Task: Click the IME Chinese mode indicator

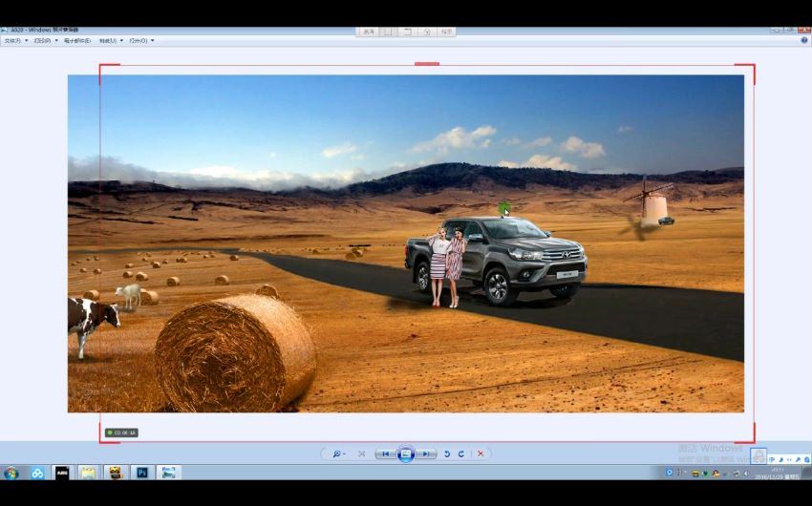Action: coord(772,460)
